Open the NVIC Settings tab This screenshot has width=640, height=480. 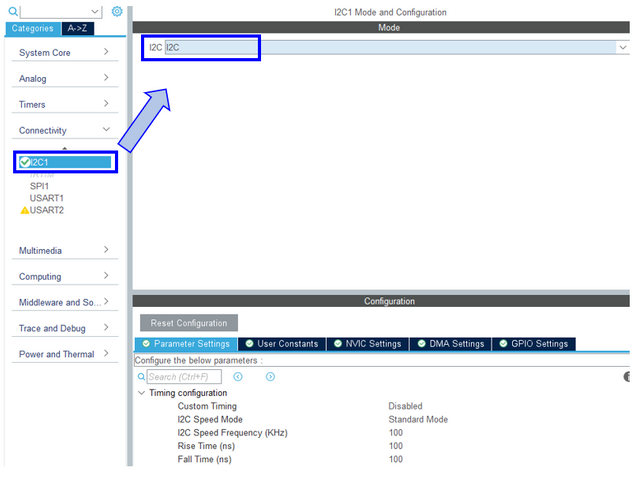367,344
